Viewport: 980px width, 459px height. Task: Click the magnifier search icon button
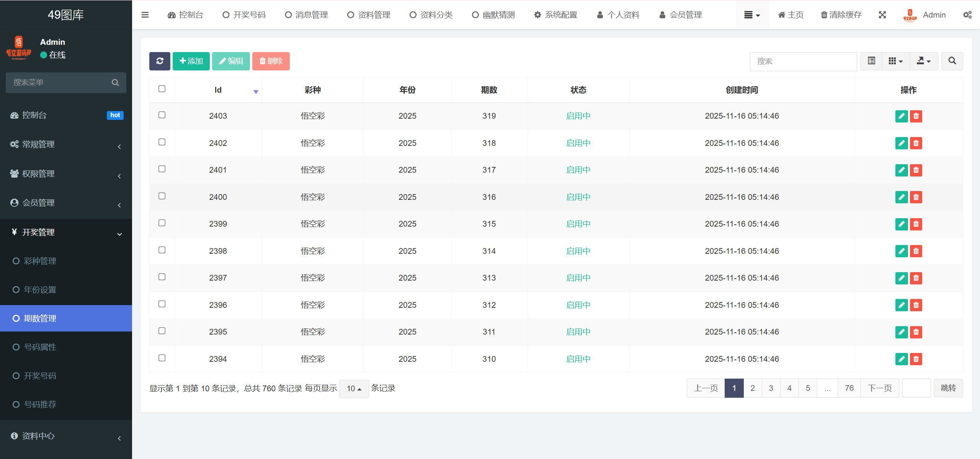pyautogui.click(x=952, y=61)
